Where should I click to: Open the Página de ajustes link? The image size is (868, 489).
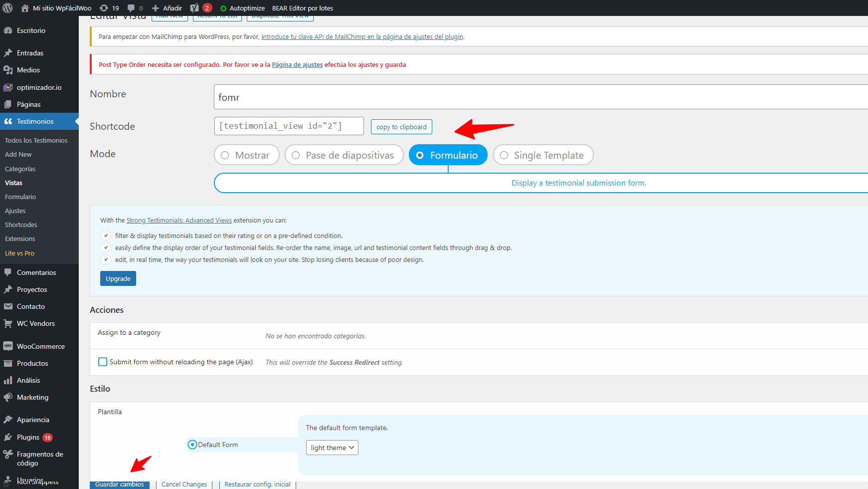point(298,64)
